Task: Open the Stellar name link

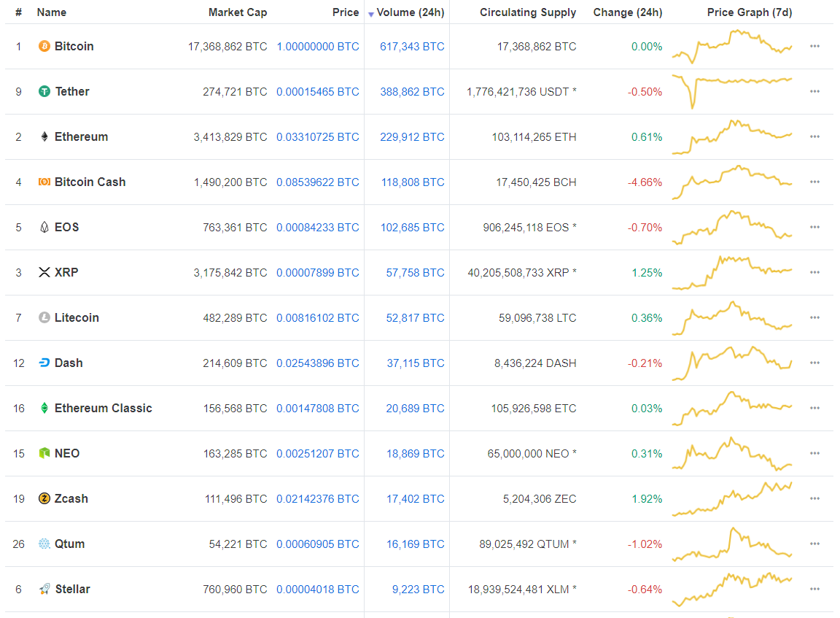Action: (x=72, y=589)
